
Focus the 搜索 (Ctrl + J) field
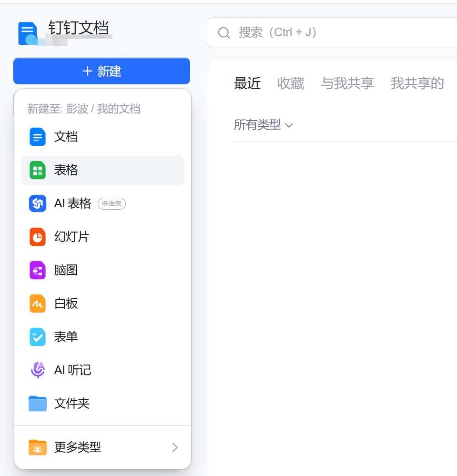[332, 32]
